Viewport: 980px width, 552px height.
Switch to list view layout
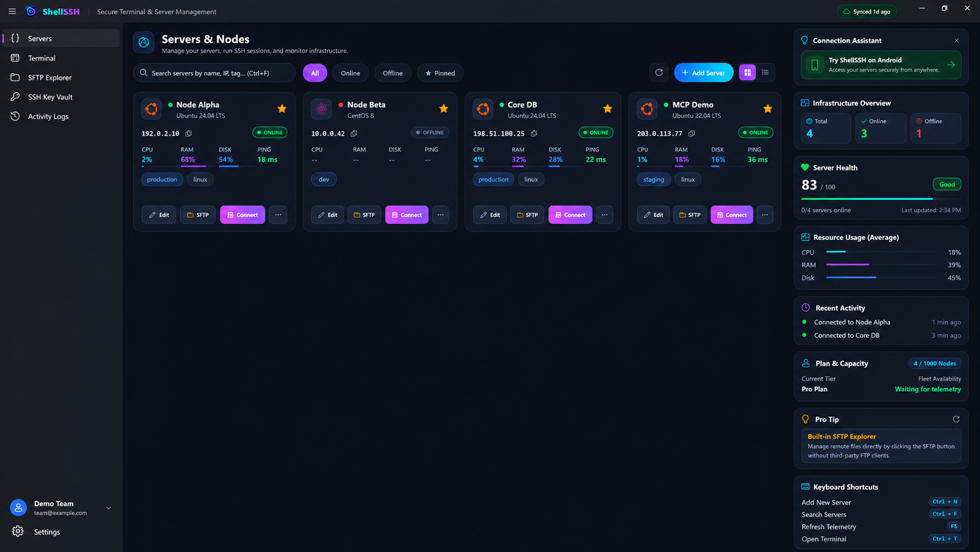click(765, 73)
